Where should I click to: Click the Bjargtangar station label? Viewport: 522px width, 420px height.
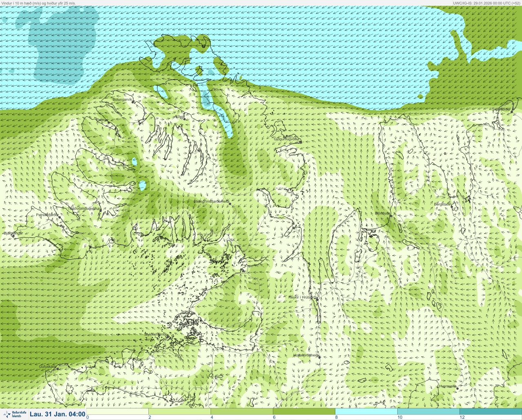pyautogui.click(x=13, y=233)
